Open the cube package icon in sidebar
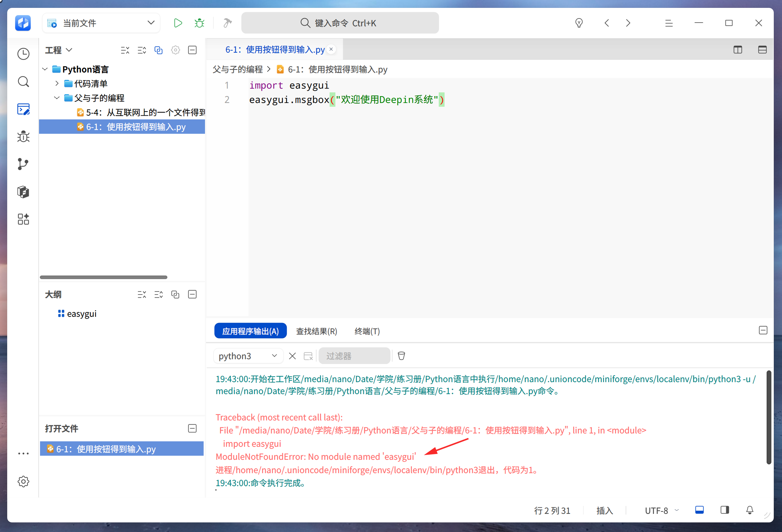 coord(23,192)
